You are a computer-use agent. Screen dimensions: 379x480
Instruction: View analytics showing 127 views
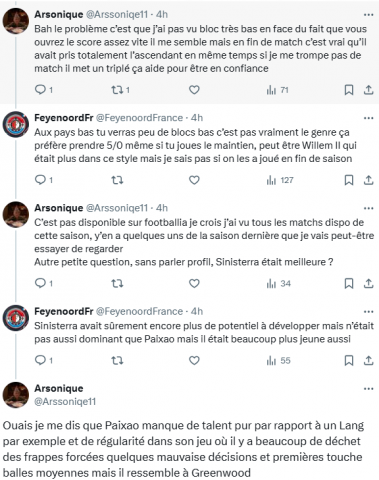pyautogui.click(x=280, y=180)
